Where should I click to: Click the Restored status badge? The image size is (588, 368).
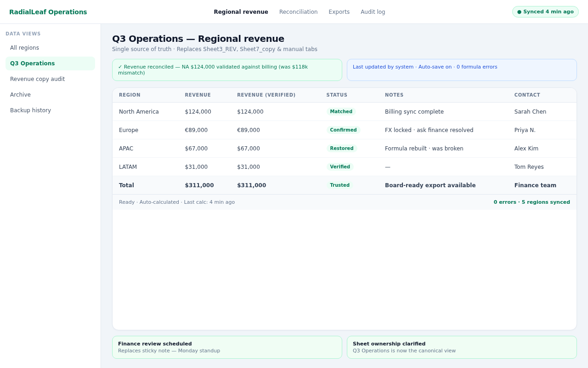tap(342, 149)
